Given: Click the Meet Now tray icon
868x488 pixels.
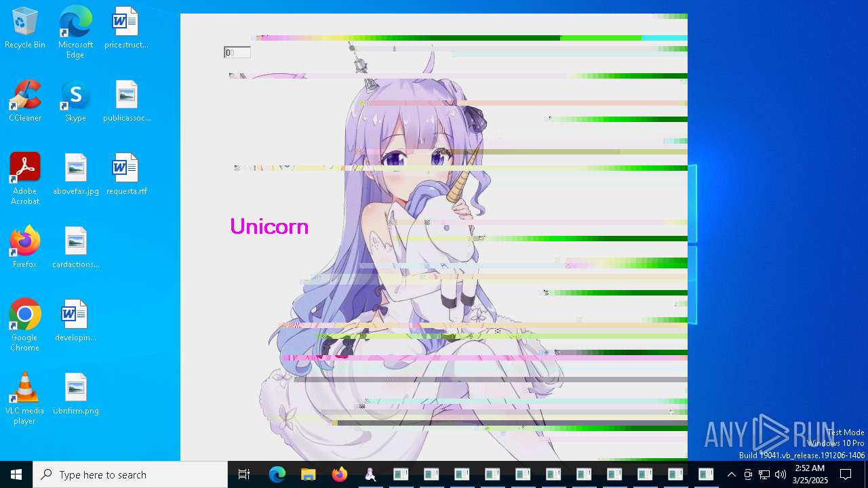Looking at the screenshot, I should coord(748,474).
